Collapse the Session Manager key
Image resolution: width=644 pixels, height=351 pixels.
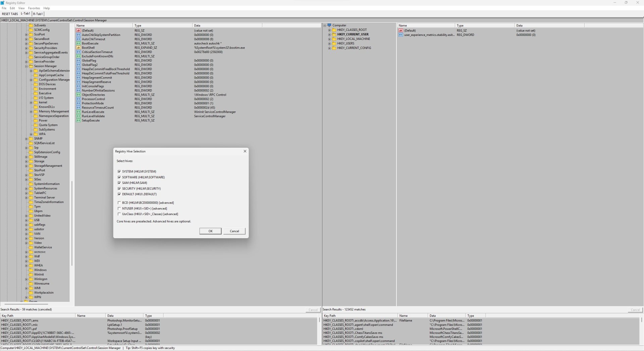pos(26,66)
